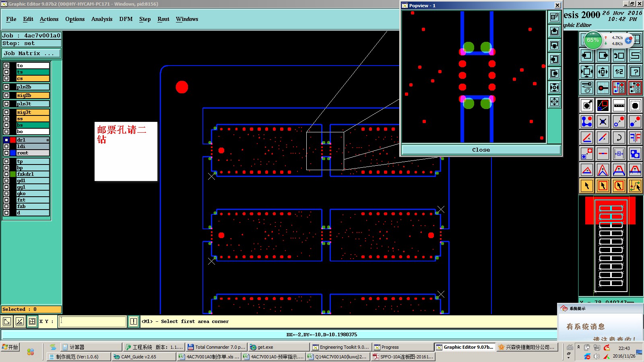This screenshot has width=644, height=362.
Task: Expand hidden system tray icons arrow
Action: (x=578, y=347)
